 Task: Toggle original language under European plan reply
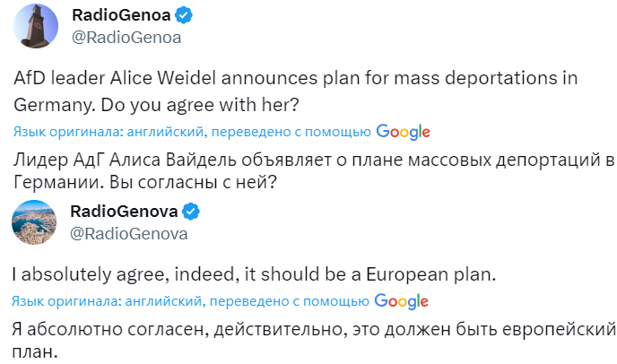pos(190,301)
